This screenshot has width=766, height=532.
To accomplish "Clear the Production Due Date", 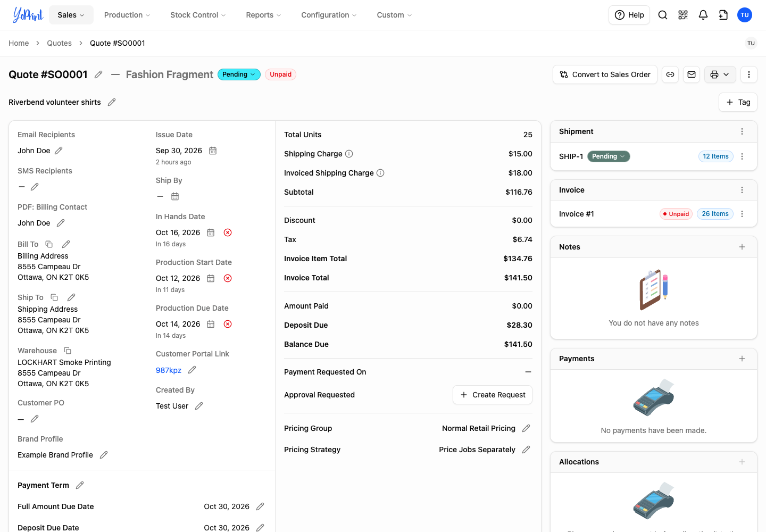I will [x=228, y=324].
